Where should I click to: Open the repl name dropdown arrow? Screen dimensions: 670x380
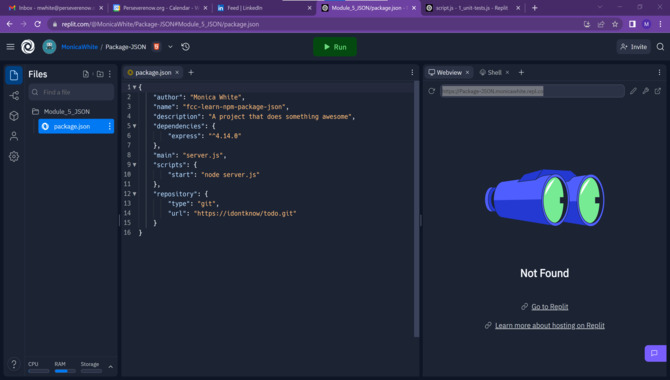pos(170,47)
